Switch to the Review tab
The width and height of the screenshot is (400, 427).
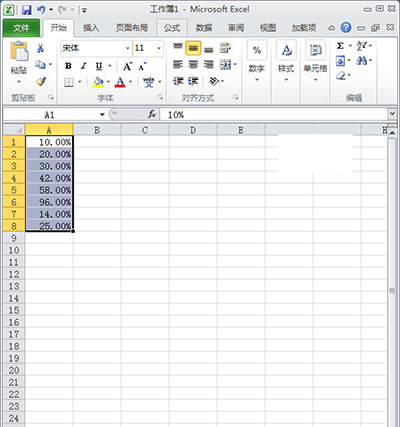tap(236, 28)
